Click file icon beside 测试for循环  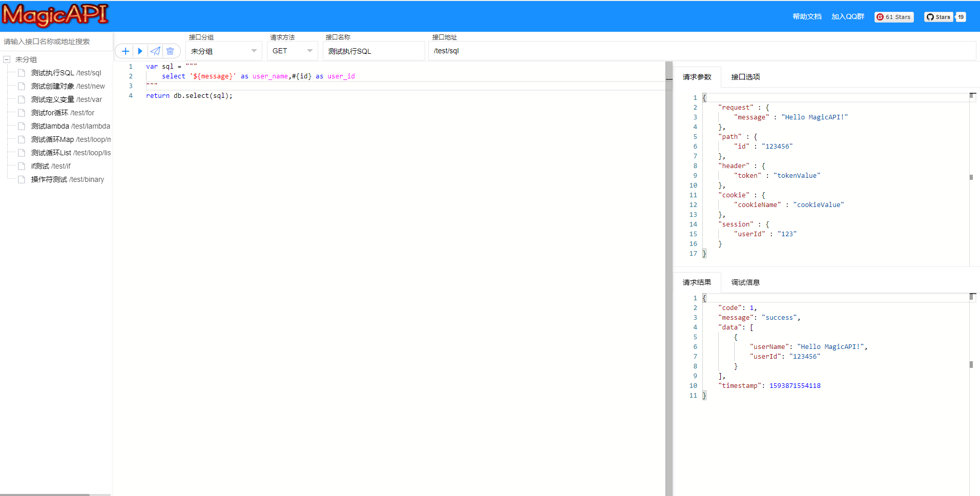tap(22, 113)
